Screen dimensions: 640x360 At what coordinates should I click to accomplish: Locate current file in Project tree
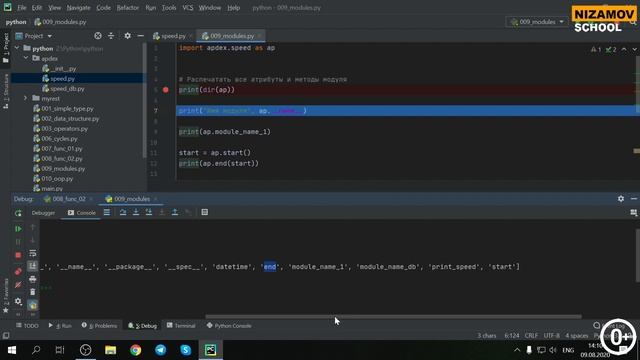click(x=98, y=36)
